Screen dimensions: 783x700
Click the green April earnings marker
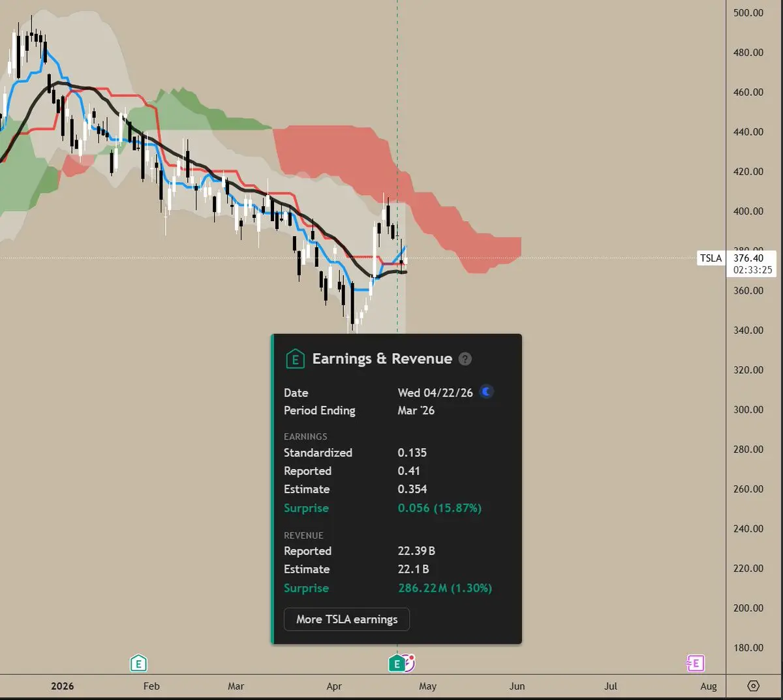396,664
